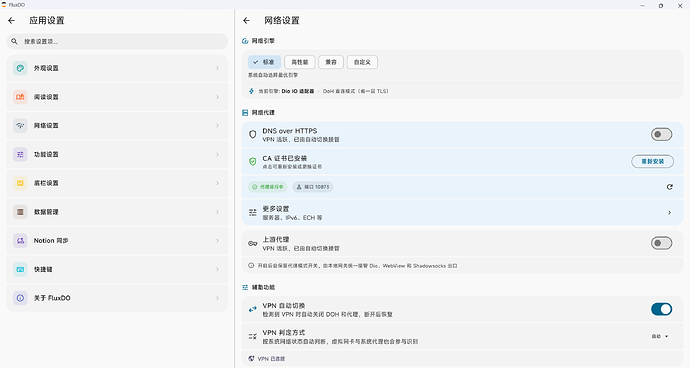Viewport: 690px width, 368px height.
Task: Click the chevron on 快捷键 row
Action: coord(217,269)
